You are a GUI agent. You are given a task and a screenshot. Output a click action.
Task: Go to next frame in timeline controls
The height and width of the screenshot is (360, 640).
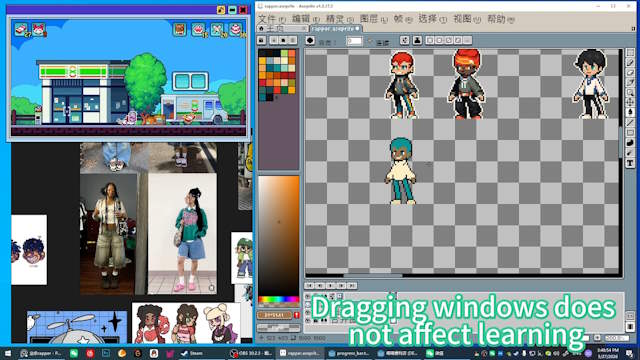[342, 286]
